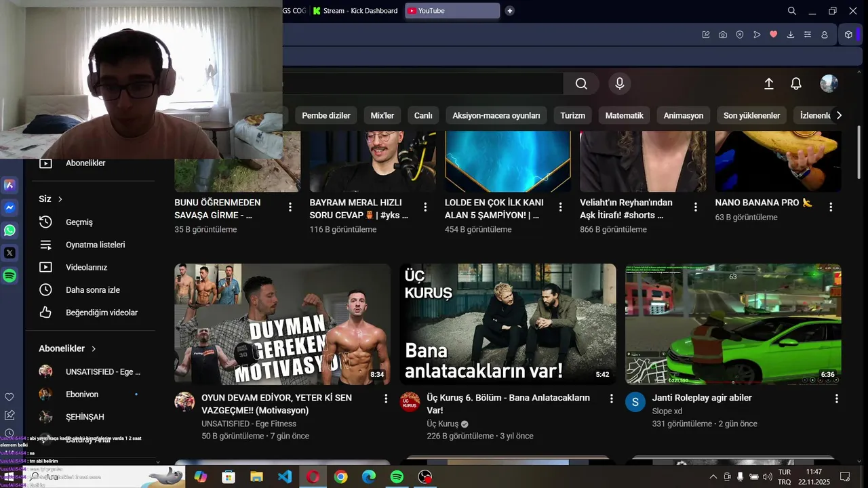The height and width of the screenshot is (488, 868).
Task: Open Spotify from the Windows taskbar
Action: [397, 477]
